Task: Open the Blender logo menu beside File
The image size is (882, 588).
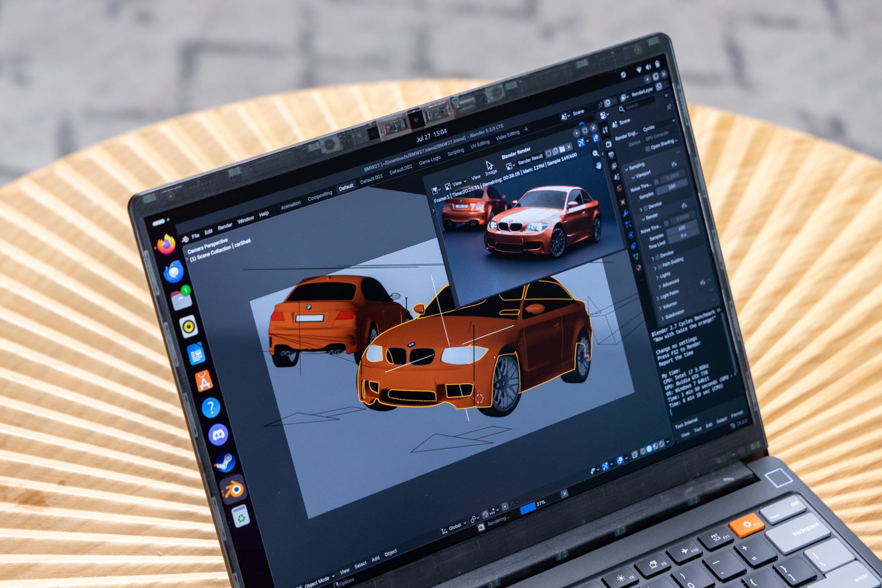Action: pyautogui.click(x=185, y=239)
